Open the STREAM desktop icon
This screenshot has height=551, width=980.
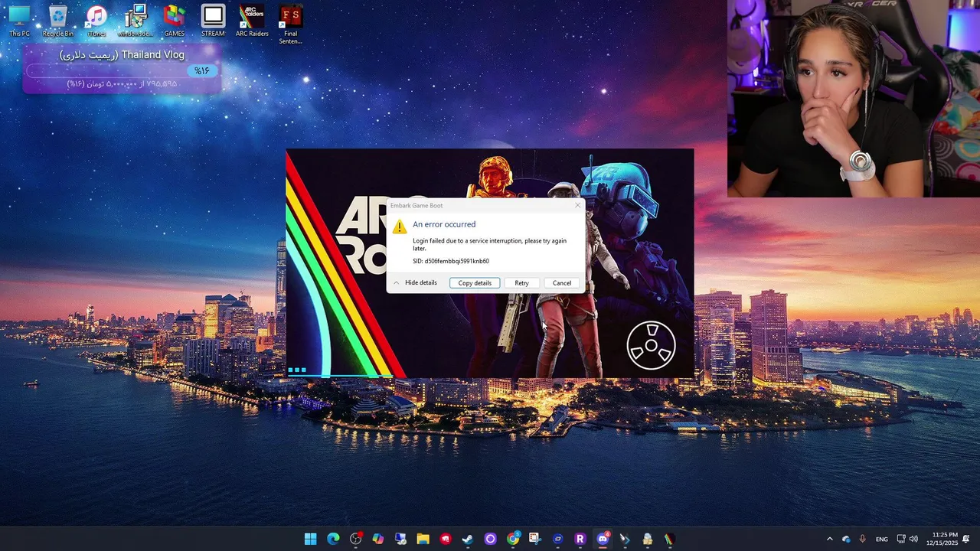point(213,21)
